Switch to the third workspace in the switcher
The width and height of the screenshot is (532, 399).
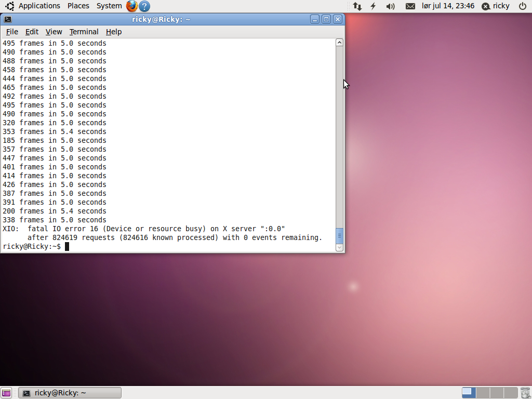pos(497,393)
